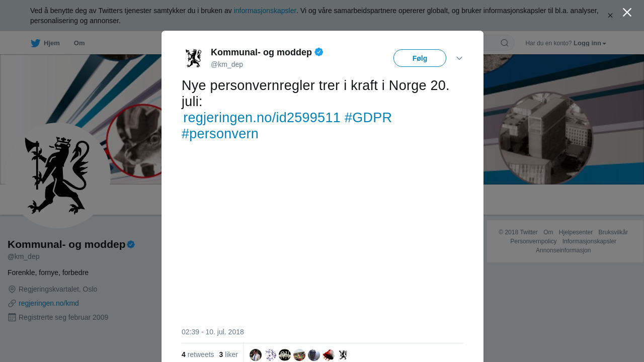View the 4 retweets list
This screenshot has width=644, height=362.
198,354
